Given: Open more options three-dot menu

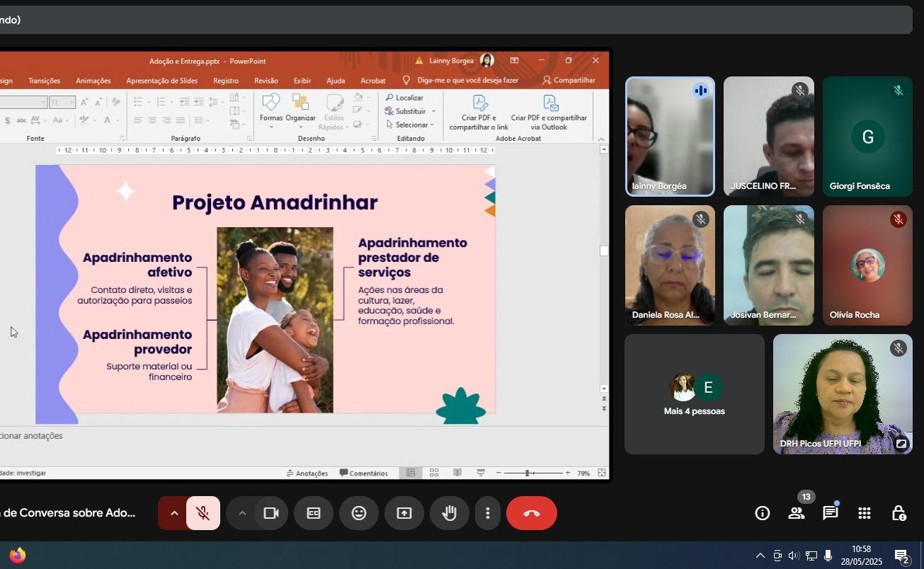Looking at the screenshot, I should tap(487, 513).
